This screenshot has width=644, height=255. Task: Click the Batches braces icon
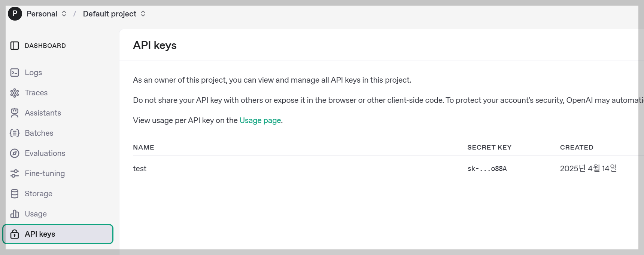tap(15, 133)
